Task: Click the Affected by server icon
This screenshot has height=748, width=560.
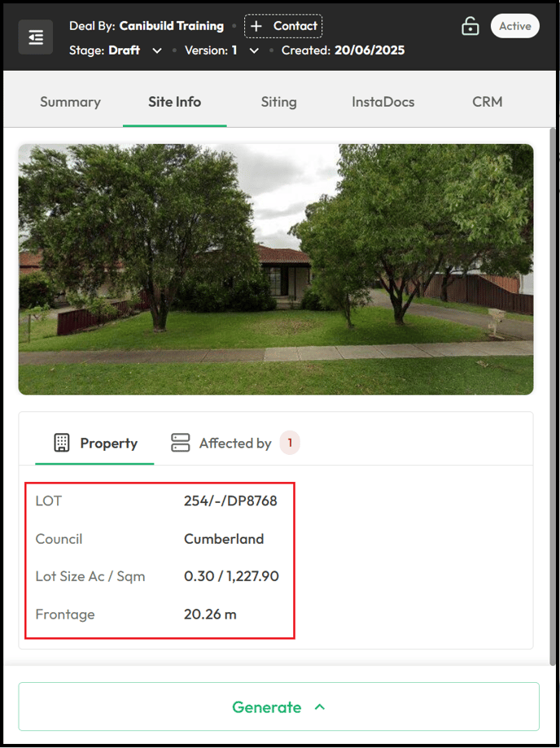Action: pyautogui.click(x=181, y=443)
